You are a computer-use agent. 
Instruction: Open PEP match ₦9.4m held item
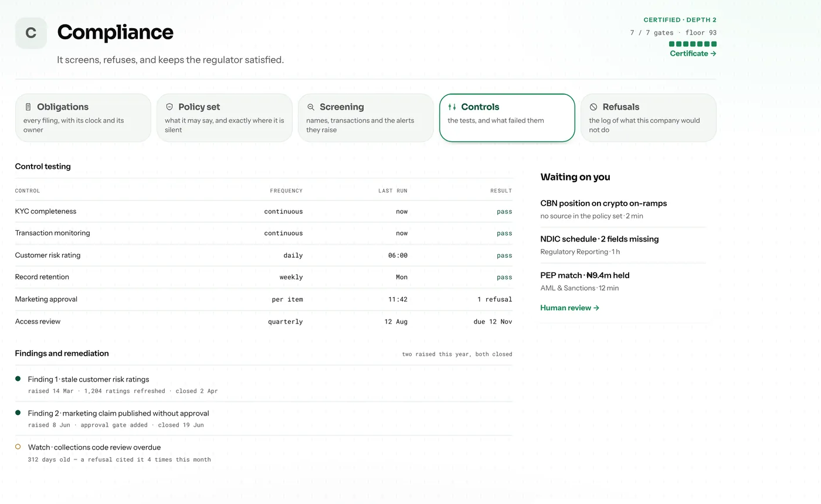623,281
